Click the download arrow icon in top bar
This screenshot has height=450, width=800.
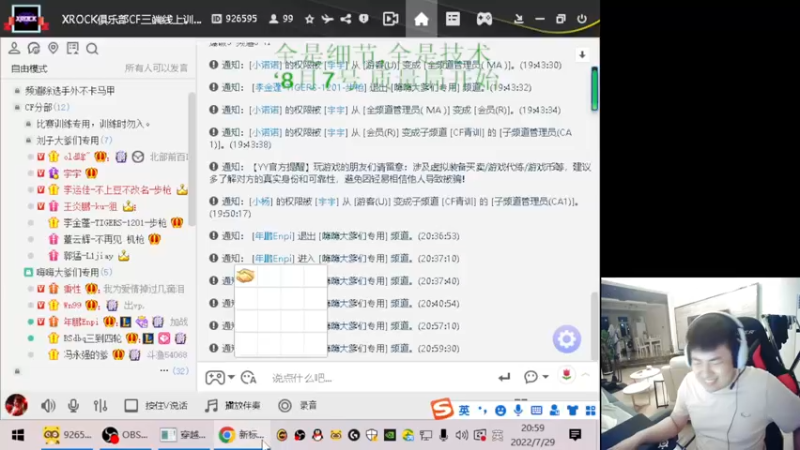518,19
